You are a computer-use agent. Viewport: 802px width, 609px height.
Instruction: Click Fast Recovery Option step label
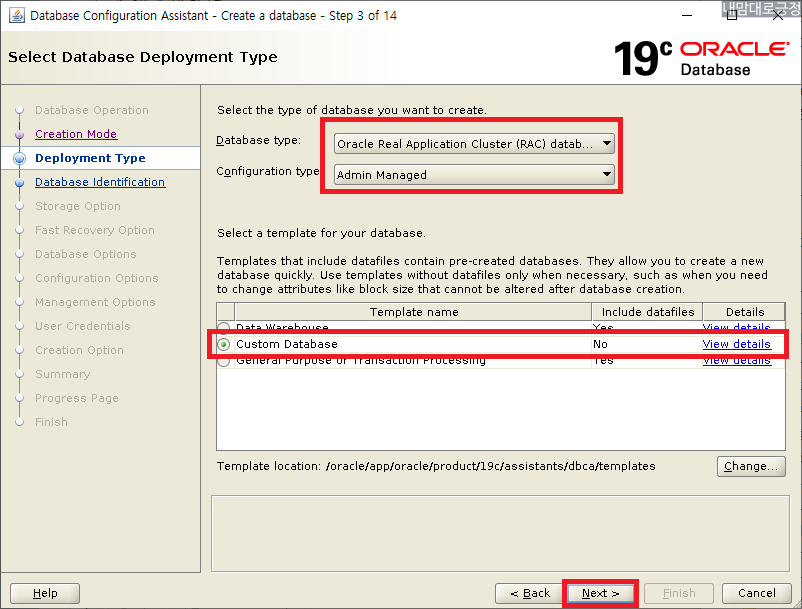[x=95, y=230]
